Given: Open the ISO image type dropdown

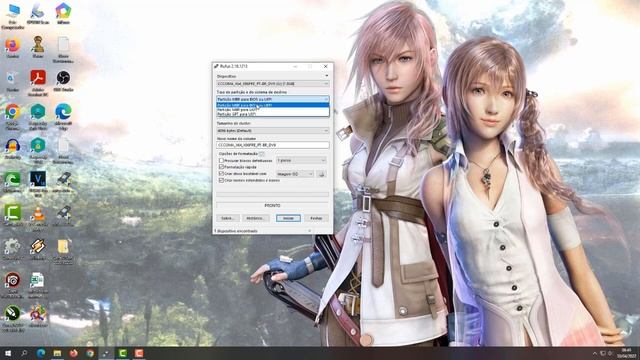Looking at the screenshot, I should pos(295,174).
